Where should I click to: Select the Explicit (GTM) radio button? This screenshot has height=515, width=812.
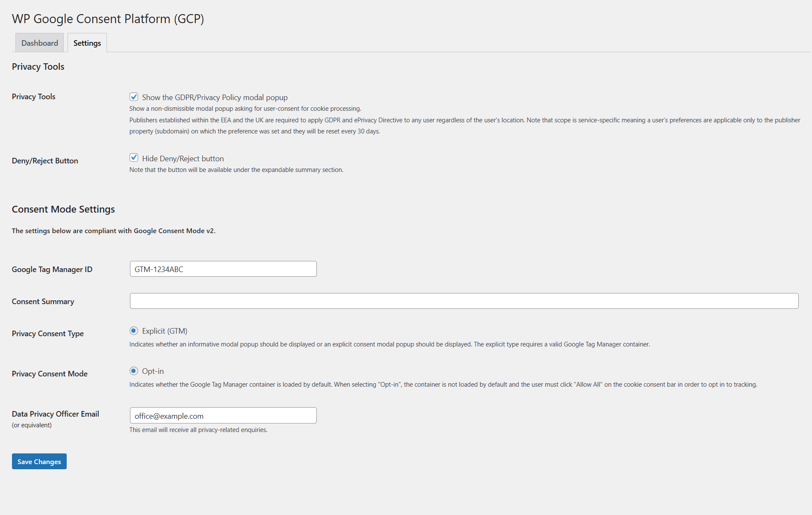[134, 331]
